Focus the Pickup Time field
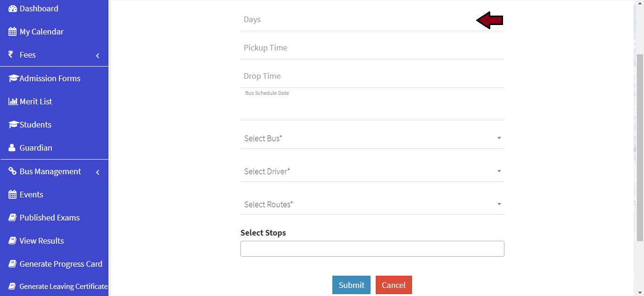This screenshot has height=296, width=644. 372,48
